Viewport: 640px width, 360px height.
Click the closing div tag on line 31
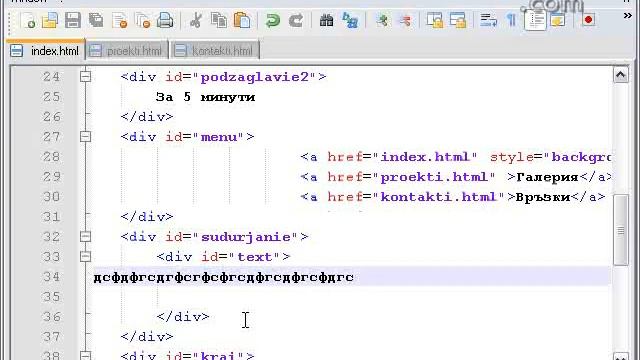pos(147,216)
